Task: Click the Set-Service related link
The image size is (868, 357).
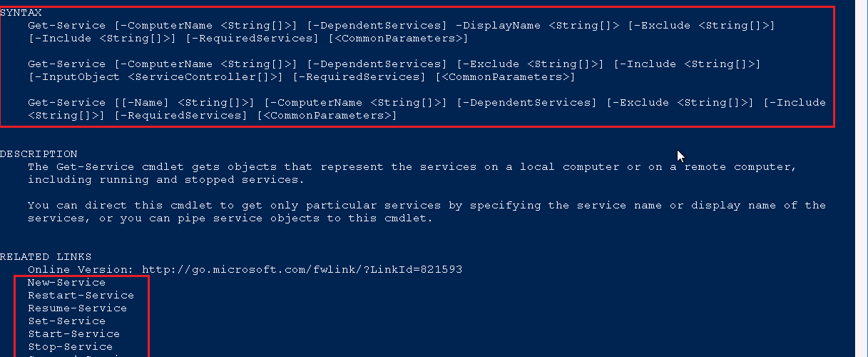Action: tap(66, 321)
